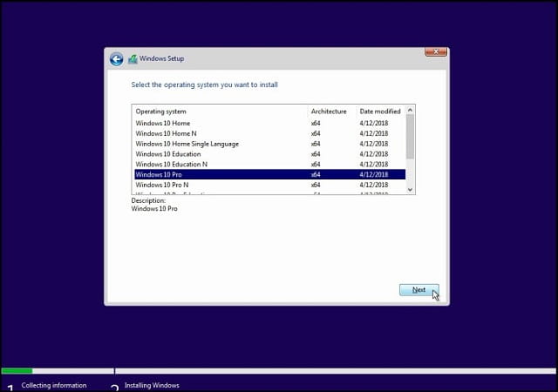Click the x64 cell for Windows 10 Home
This screenshot has width=558, height=392.
[x=316, y=123]
